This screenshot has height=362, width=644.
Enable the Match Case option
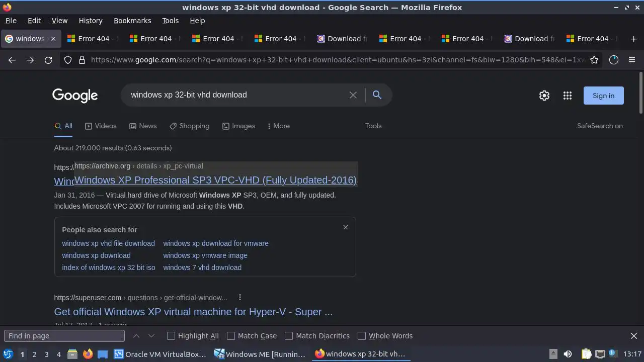point(252,336)
